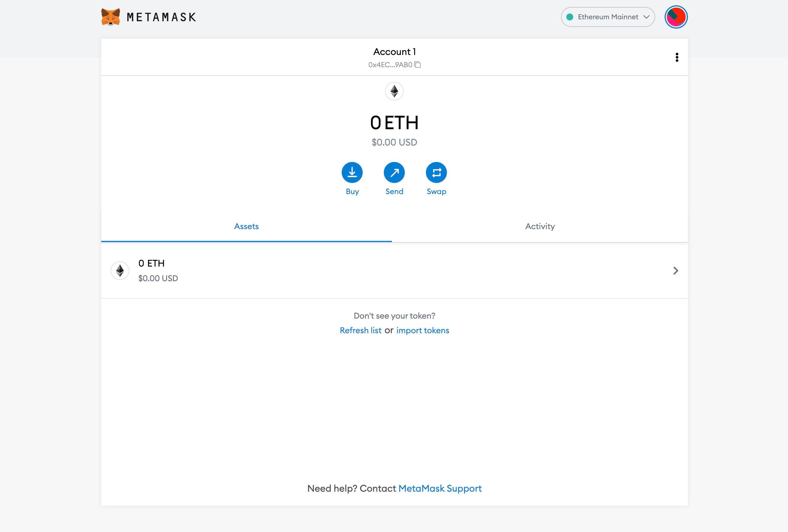
Task: Click the Swap label text
Action: [436, 191]
